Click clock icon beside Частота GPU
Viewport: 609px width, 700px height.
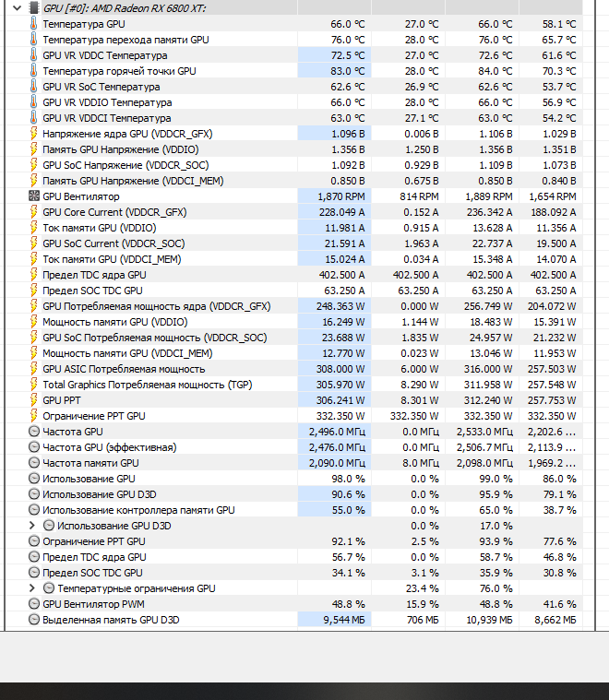(34, 432)
